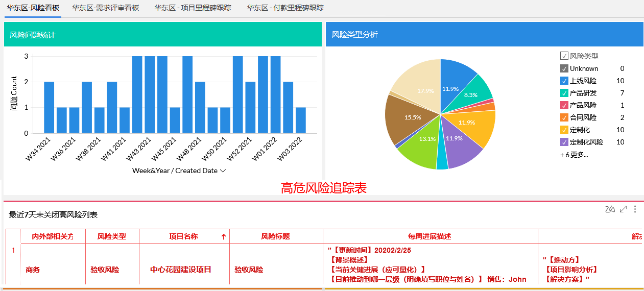Open the three-dot more options menu
The width and height of the screenshot is (644, 291).
[635, 209]
